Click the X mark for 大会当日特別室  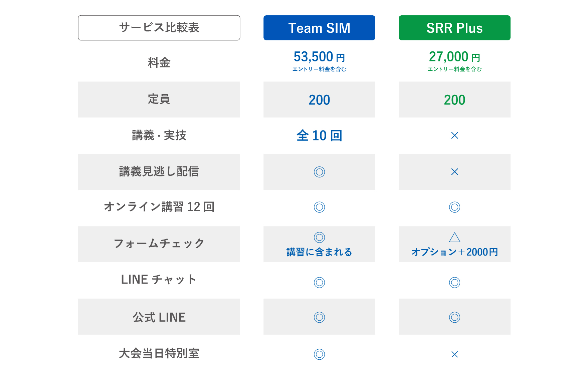tap(454, 354)
